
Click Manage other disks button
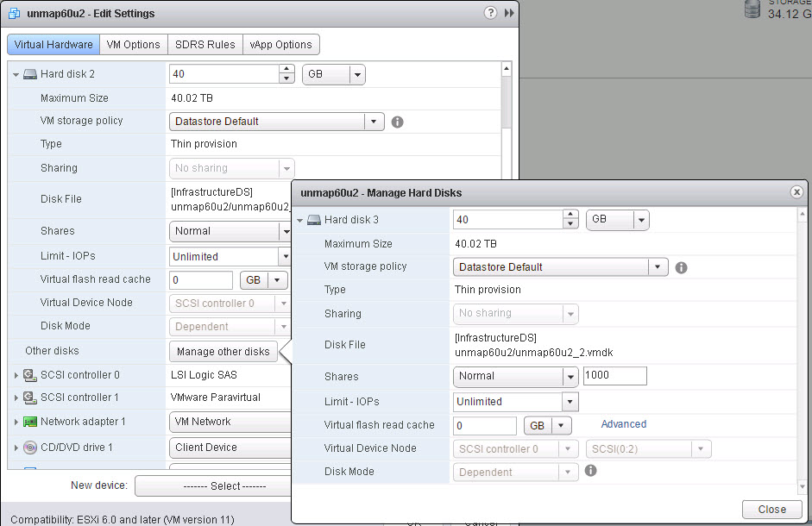(223, 352)
